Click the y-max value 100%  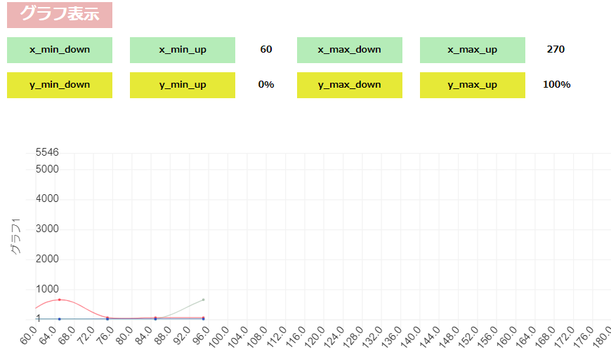coord(556,85)
